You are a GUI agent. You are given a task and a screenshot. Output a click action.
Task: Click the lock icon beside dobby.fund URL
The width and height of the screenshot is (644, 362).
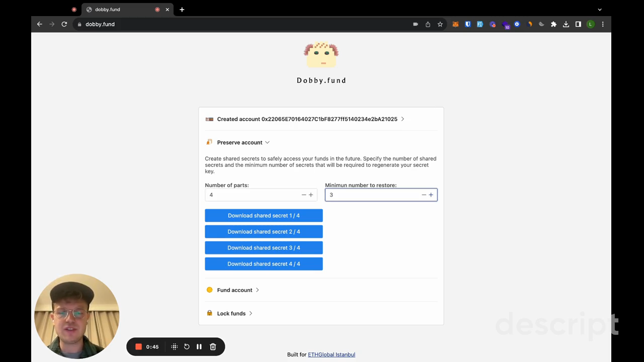[x=79, y=24]
